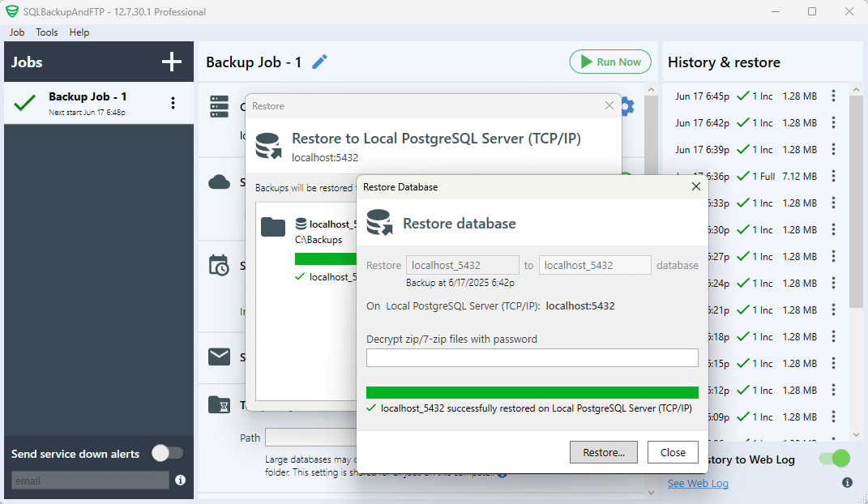Open options for the 6:09p backup entry
868x504 pixels.
click(833, 416)
